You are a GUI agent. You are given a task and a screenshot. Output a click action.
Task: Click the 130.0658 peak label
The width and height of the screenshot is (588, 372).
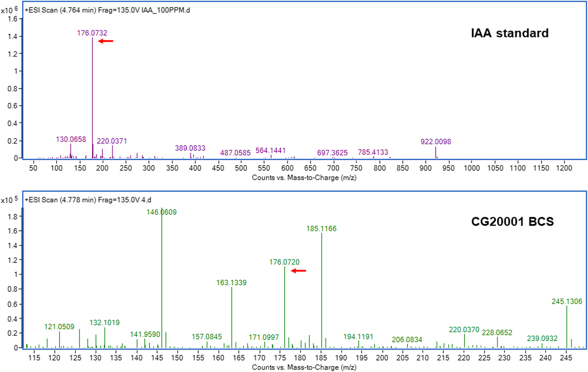[71, 139]
